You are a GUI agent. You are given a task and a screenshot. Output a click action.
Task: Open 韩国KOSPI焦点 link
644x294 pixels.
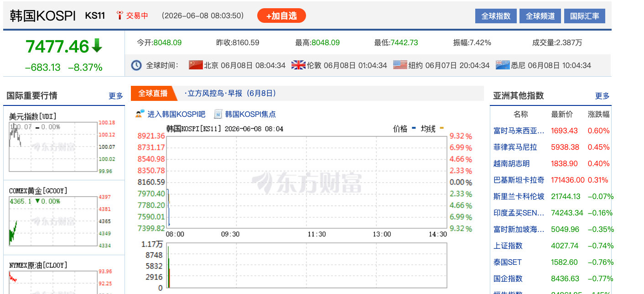pyautogui.click(x=250, y=114)
